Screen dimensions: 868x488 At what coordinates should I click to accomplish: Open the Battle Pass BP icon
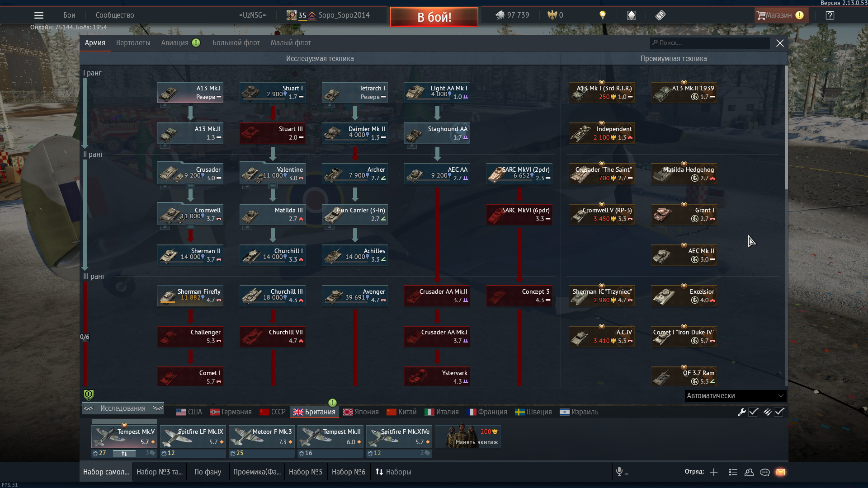(x=660, y=15)
